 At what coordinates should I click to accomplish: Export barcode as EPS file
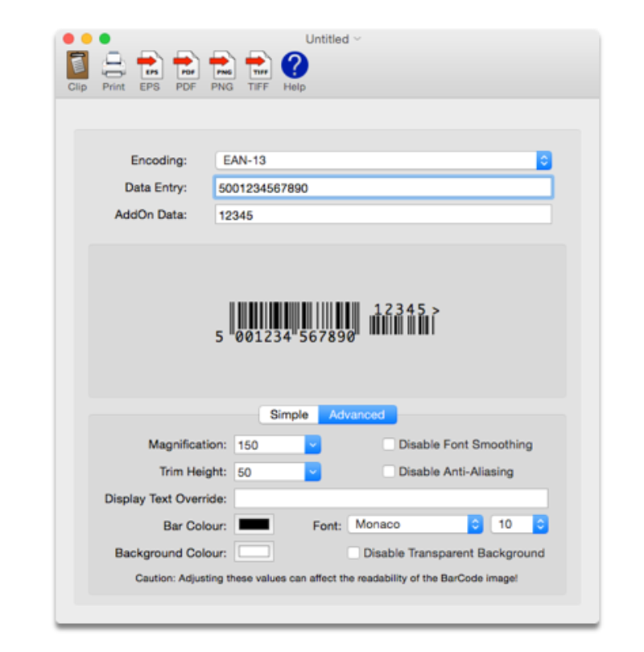coord(150,66)
